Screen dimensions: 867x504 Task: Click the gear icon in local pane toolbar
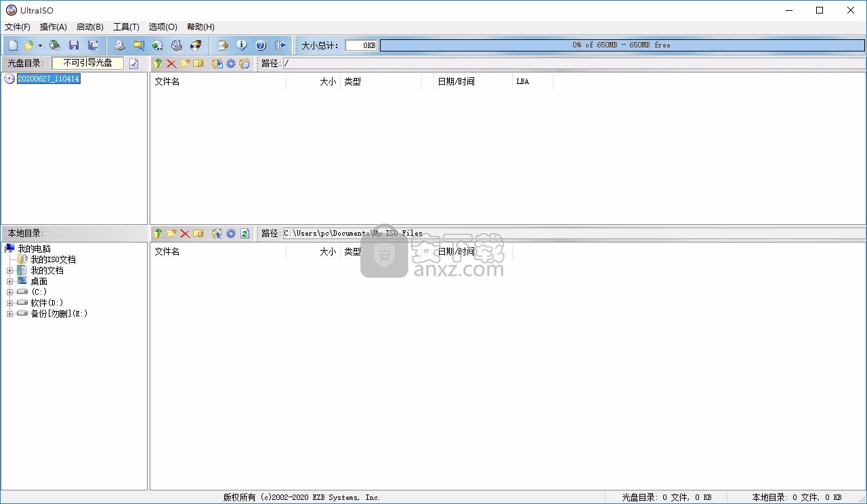[231, 233]
